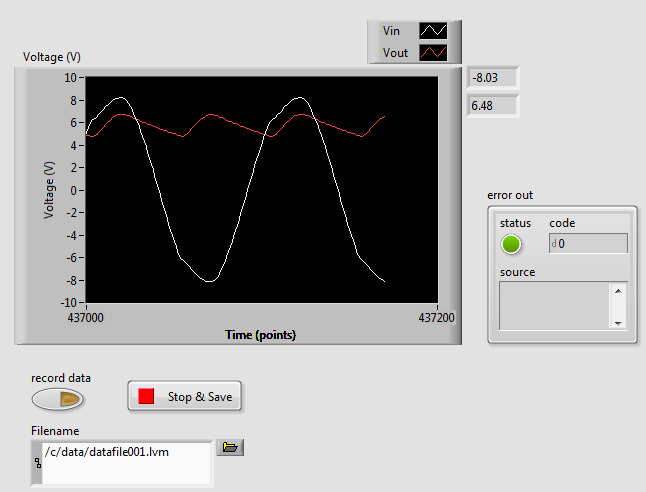Viewport: 646px width, 492px height.
Task: Click the code radix 'd' indicator
Action: pyautogui.click(x=555, y=244)
